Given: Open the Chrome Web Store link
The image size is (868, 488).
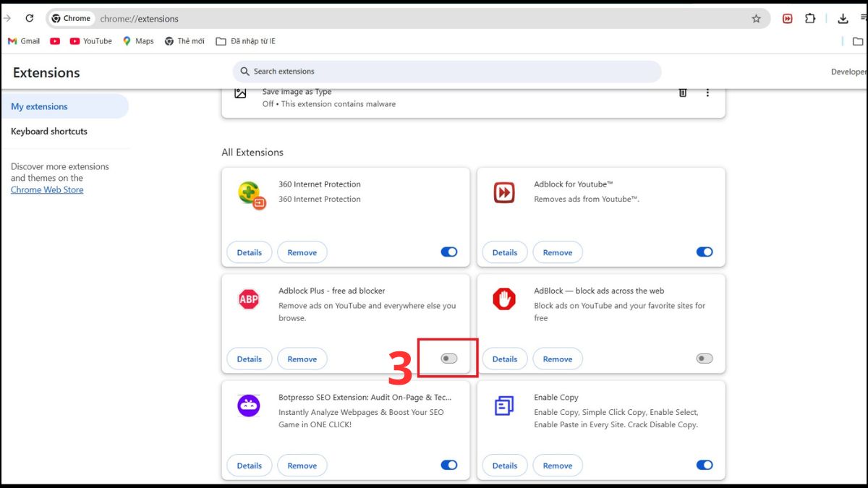Looking at the screenshot, I should pyautogui.click(x=47, y=189).
